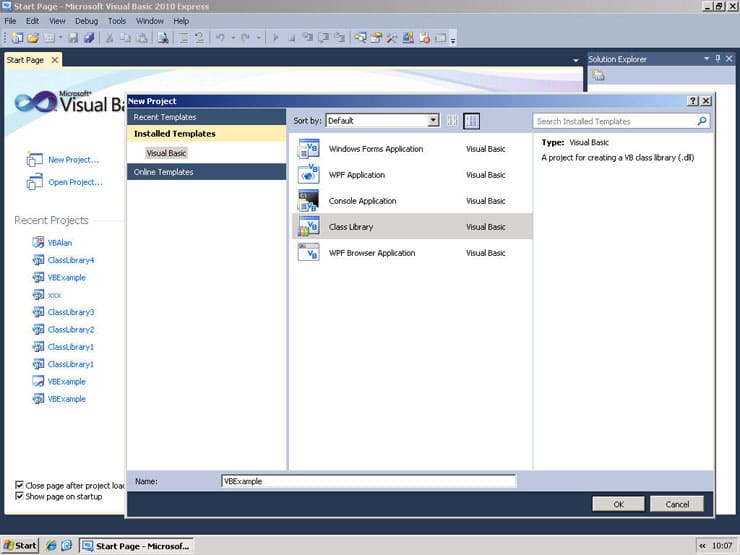Open the View menu
This screenshot has height=555, width=740.
[57, 21]
